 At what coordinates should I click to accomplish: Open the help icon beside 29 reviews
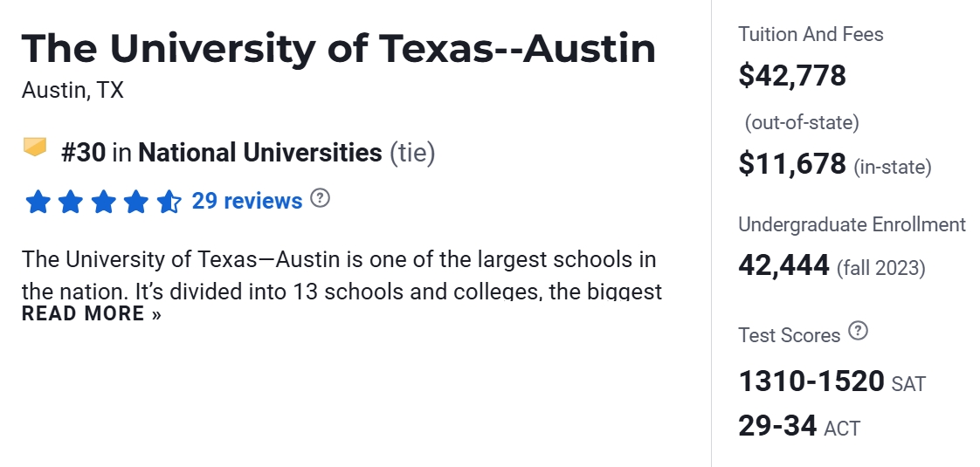tap(321, 198)
